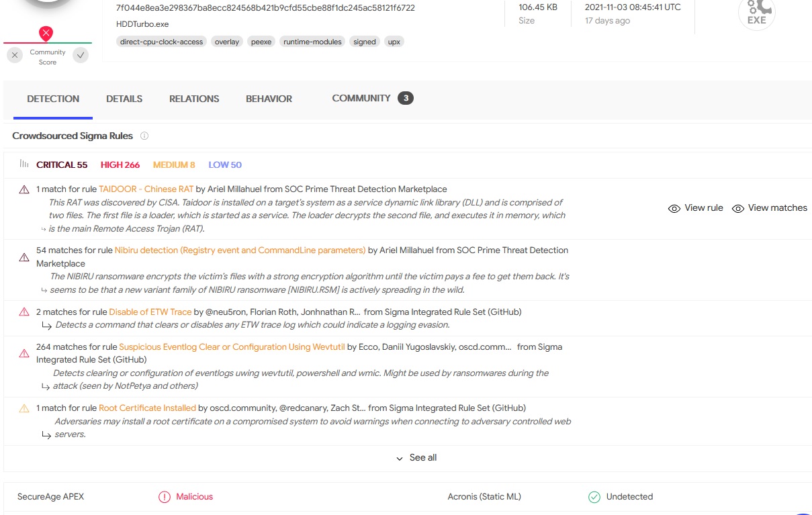Filter by HIGH 266 severity
Screen dimensions: 812x515
(x=120, y=165)
